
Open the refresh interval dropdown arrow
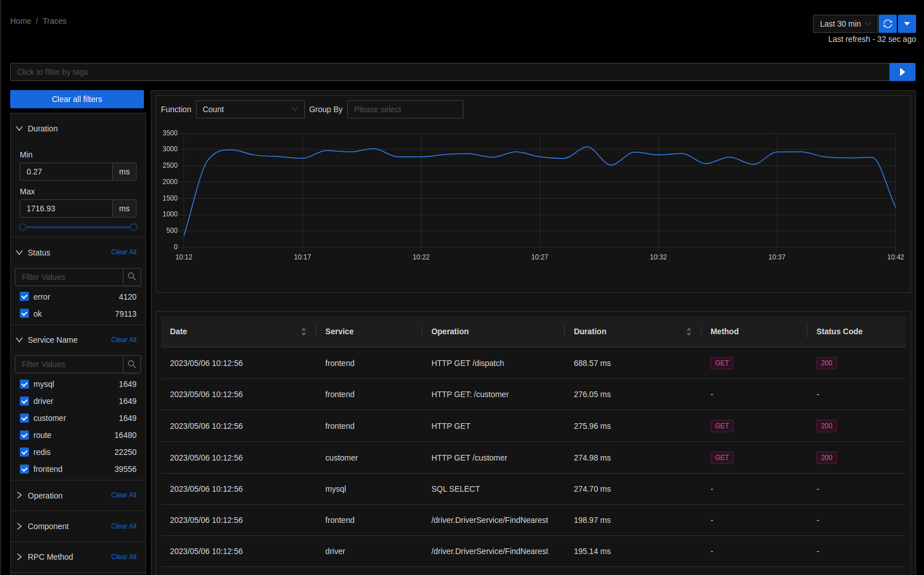(907, 24)
